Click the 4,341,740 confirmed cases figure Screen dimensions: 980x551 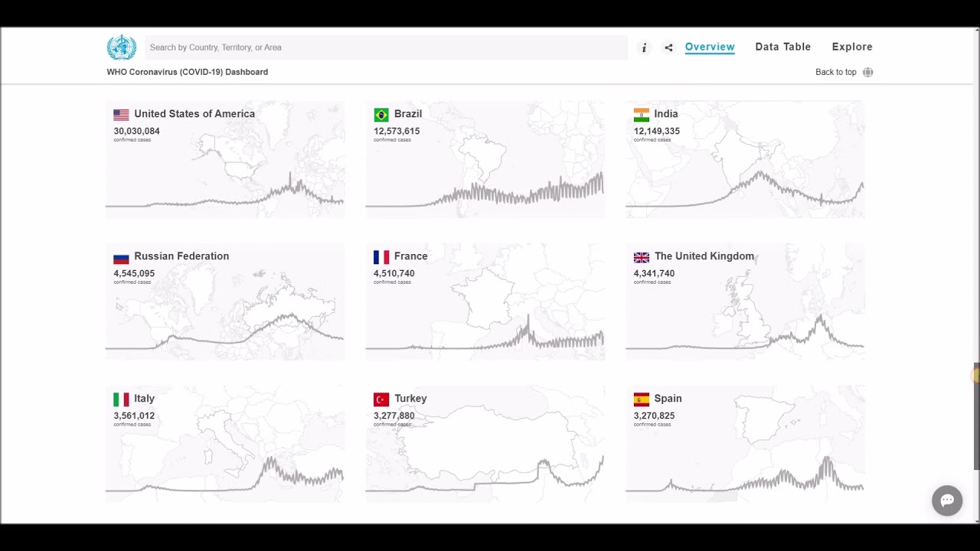click(655, 274)
